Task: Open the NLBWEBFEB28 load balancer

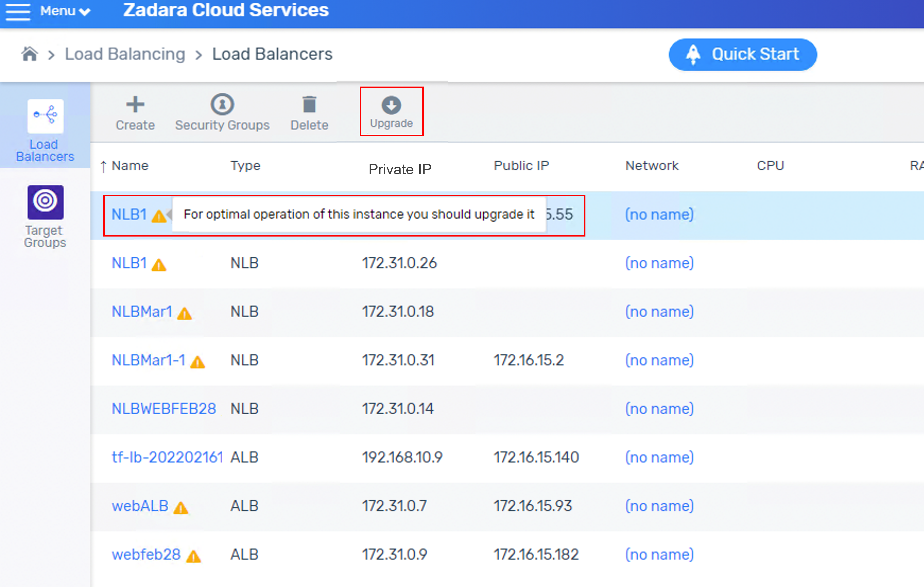Action: (164, 409)
